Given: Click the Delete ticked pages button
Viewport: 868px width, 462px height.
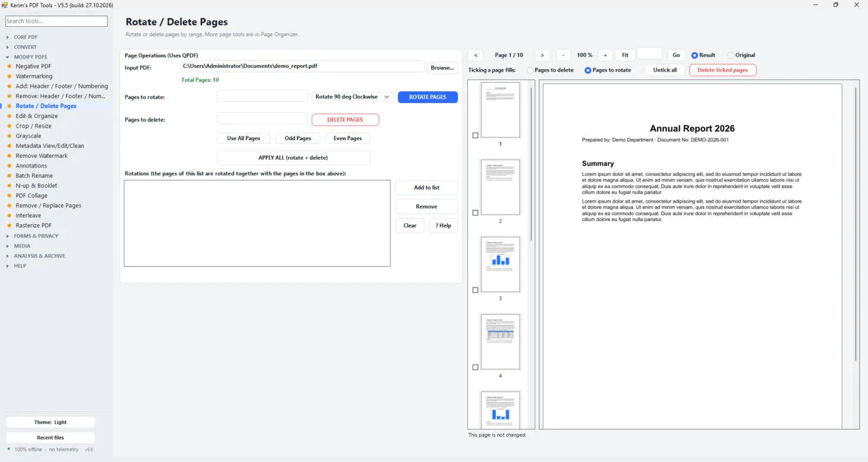Looking at the screenshot, I should (x=723, y=70).
